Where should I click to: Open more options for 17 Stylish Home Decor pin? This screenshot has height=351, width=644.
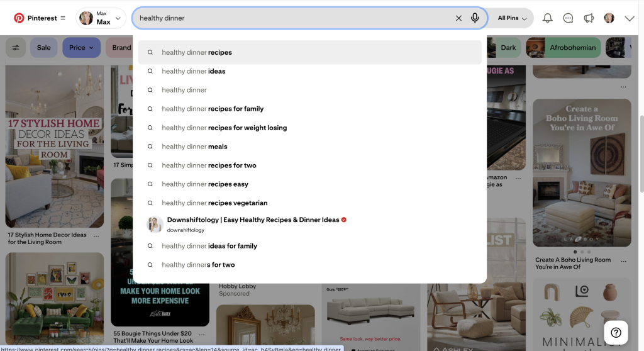pos(96,236)
